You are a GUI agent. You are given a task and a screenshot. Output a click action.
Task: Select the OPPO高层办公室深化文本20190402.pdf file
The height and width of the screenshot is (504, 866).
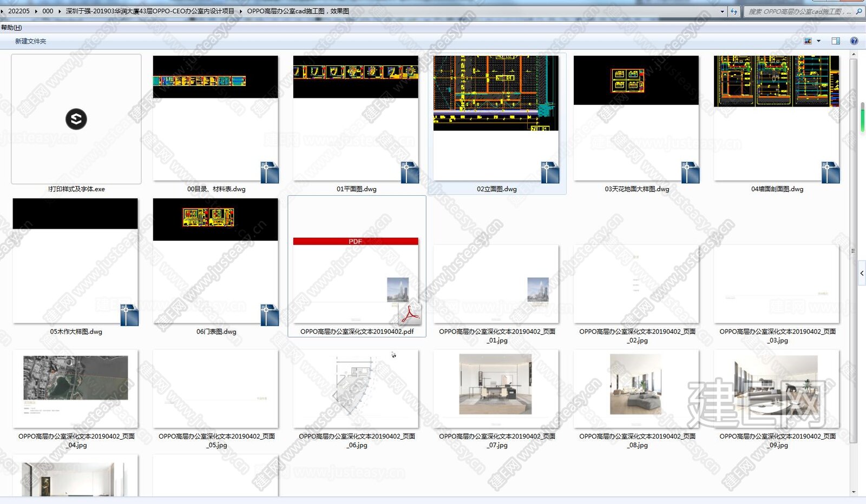[x=357, y=267]
